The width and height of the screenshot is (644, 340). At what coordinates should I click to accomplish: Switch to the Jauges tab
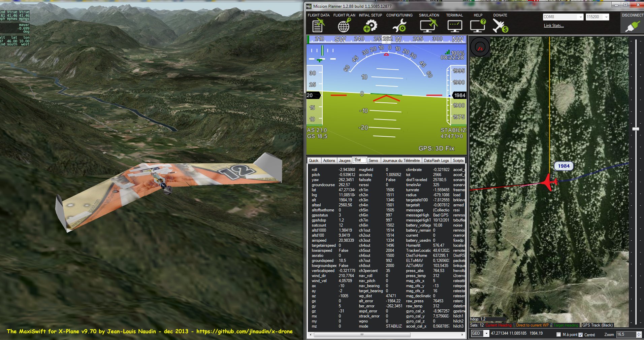345,161
